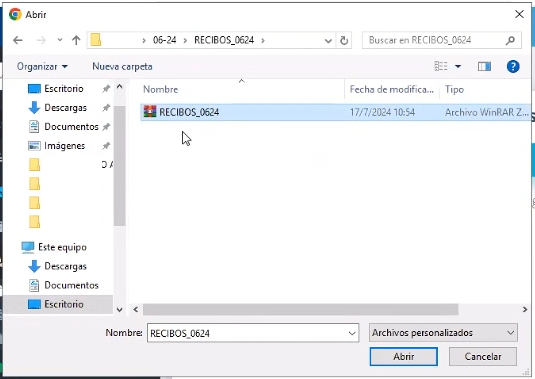Click the folder icon in address bar
This screenshot has width=535, height=379.
pos(96,40)
